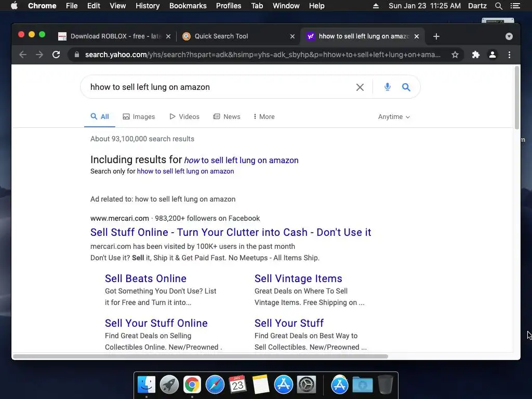Open Notes from the Dock

(x=261, y=385)
